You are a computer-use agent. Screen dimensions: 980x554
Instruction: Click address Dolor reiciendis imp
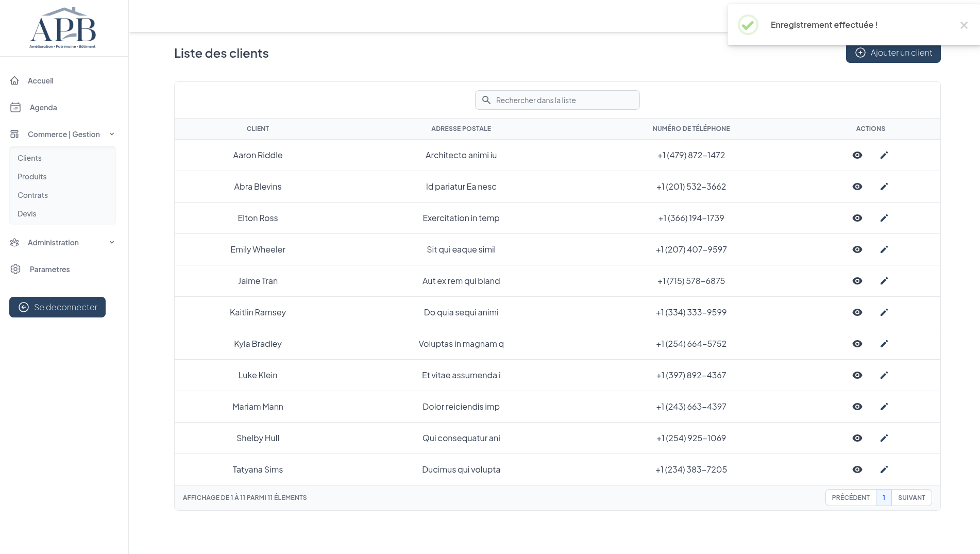coord(461,407)
